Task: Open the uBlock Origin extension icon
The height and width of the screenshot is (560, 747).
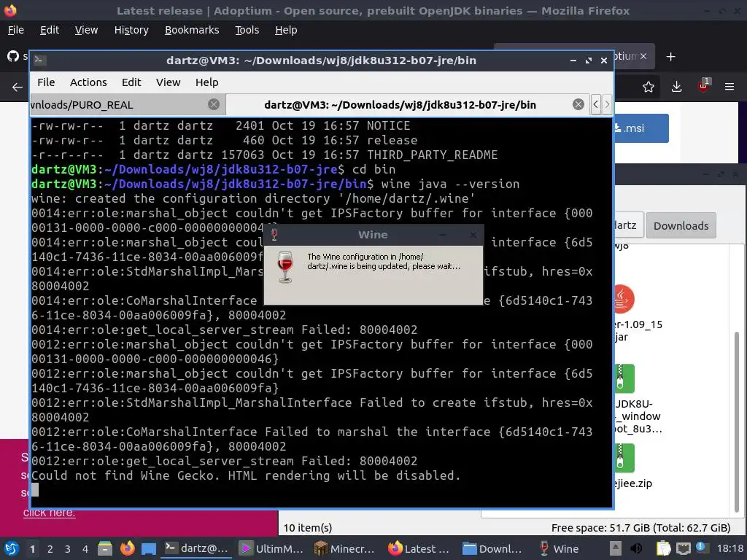Action: click(704, 86)
